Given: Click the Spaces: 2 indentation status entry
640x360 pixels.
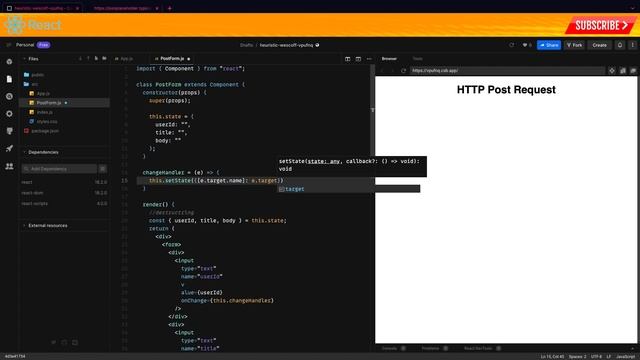Looking at the screenshot, I should [x=577, y=357].
